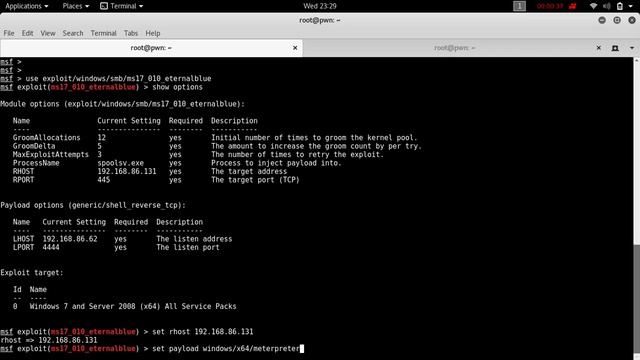Screen dimensions: 640x360
Task: Click 'Windows 7 and Server 2008' target row
Action: point(124,306)
